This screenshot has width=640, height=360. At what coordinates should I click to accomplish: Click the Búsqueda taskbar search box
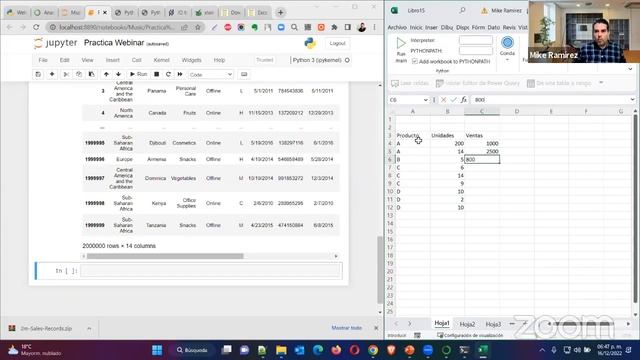(x=192, y=350)
